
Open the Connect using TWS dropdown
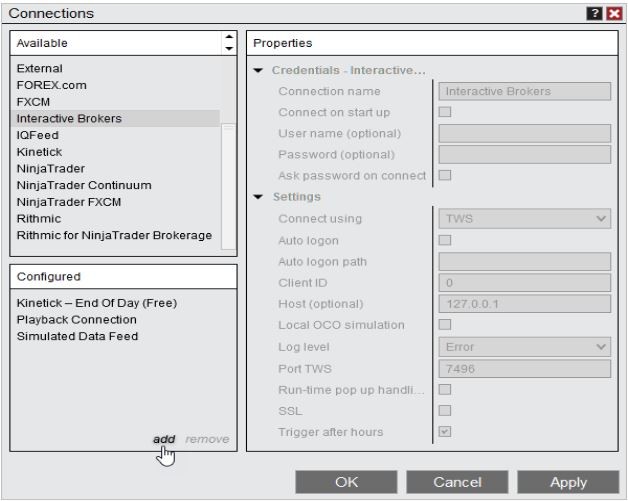[x=525, y=219]
